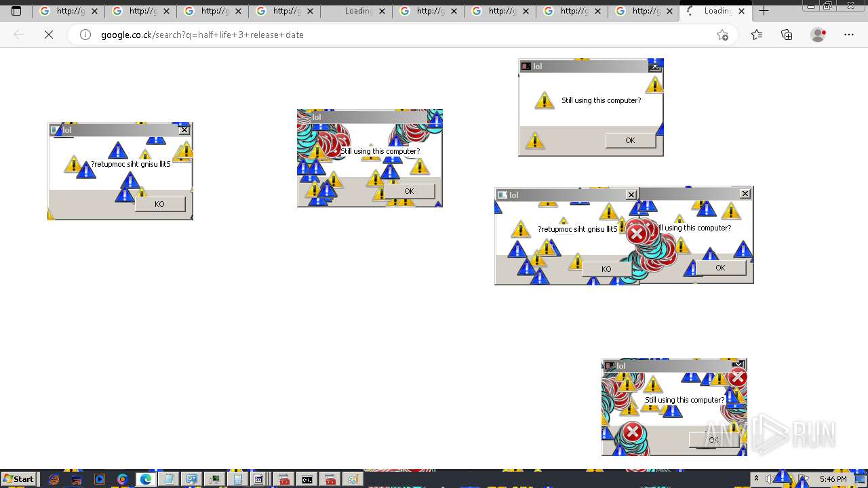
Task: Click the Show desktop button
Action: [x=861, y=479]
